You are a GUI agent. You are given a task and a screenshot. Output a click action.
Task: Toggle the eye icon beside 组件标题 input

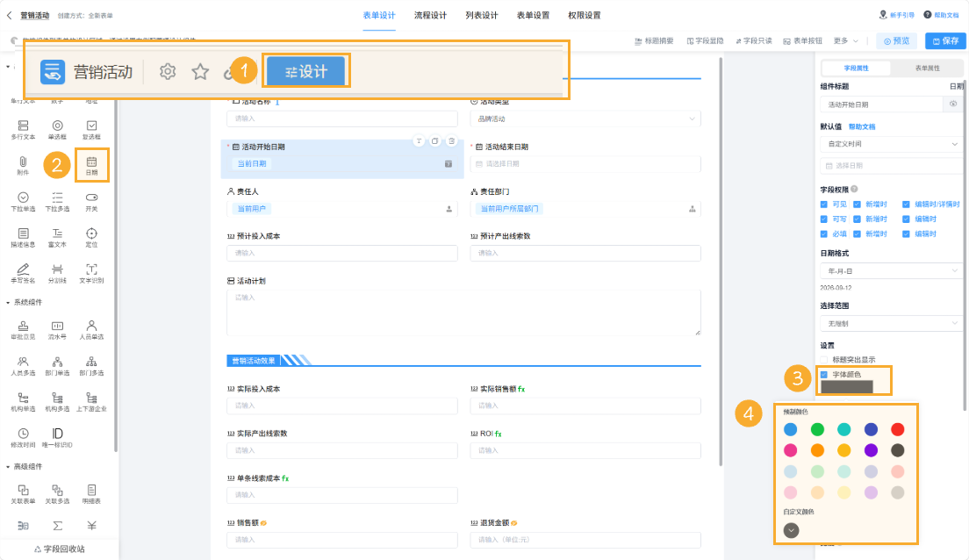(x=953, y=104)
